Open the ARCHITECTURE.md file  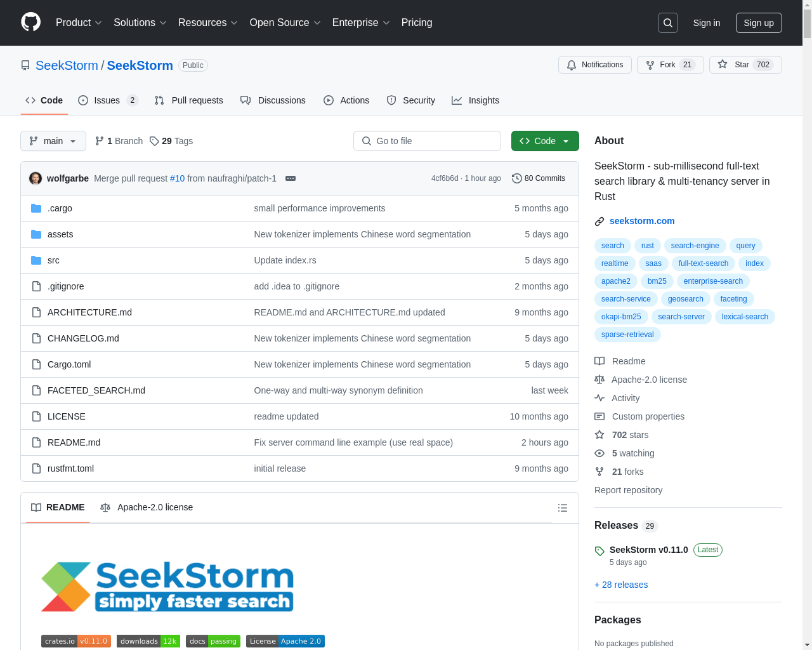tap(89, 312)
